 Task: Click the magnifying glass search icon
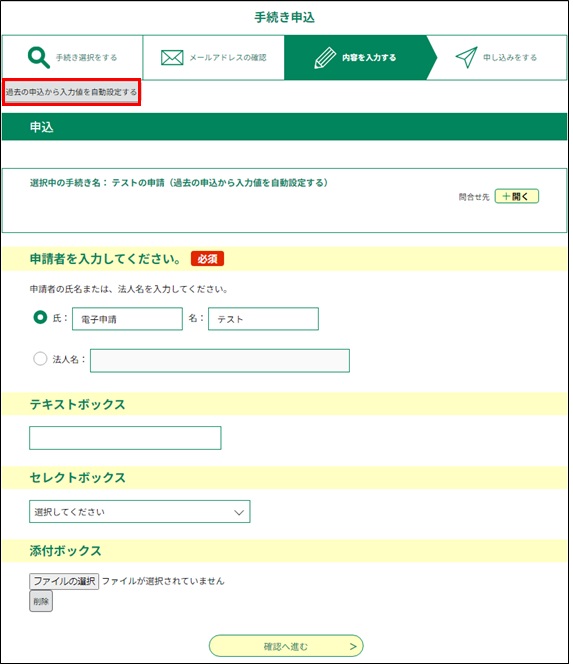pos(38,58)
